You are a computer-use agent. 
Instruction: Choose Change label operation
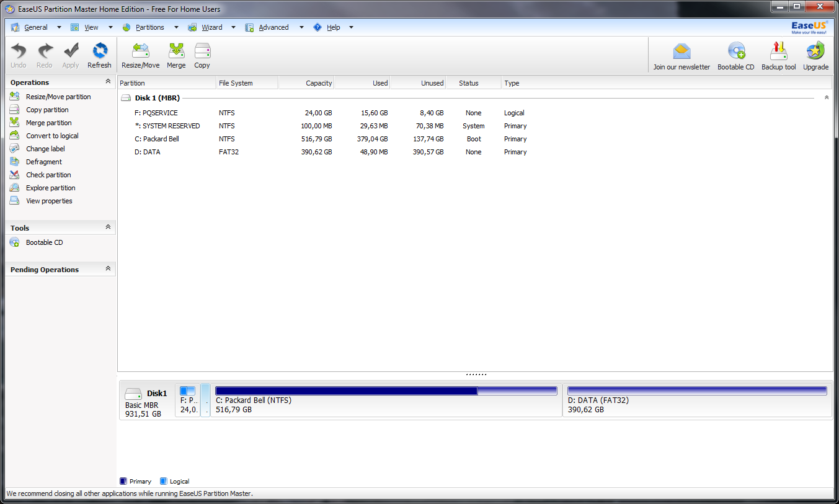45,149
